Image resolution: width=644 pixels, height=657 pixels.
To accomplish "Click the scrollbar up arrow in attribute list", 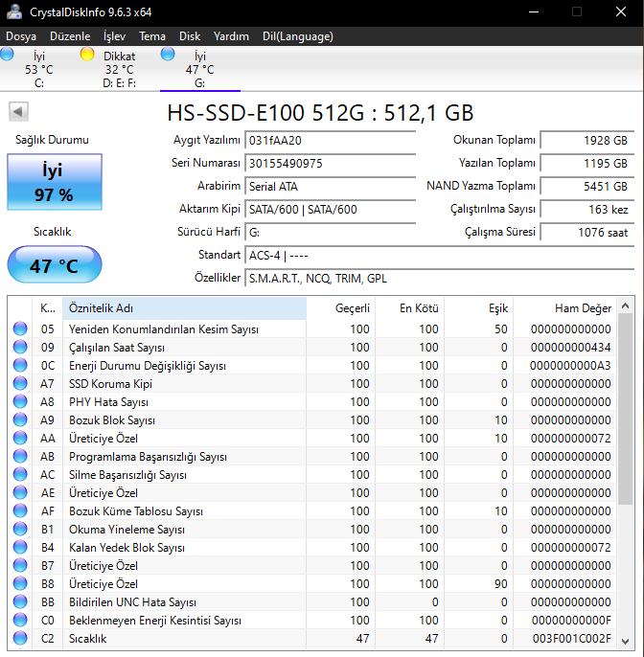I will coord(626,306).
